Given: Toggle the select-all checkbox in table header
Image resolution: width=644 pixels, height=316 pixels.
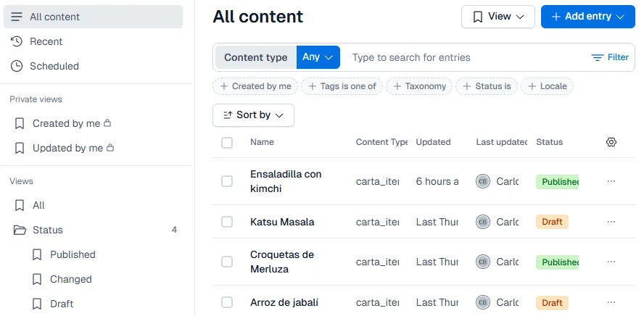Looking at the screenshot, I should 227,143.
